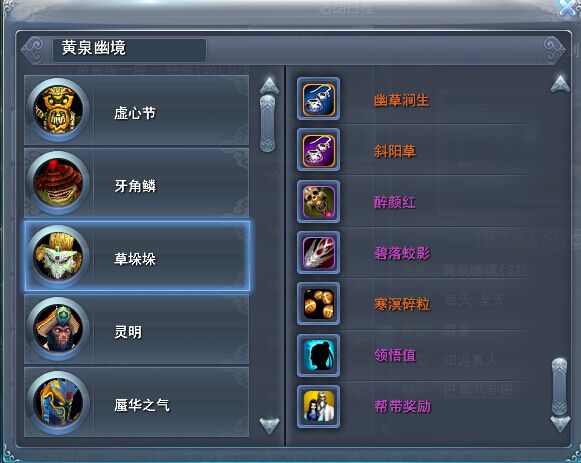The image size is (581, 463).
Task: Select the 草垛垛 list entry label
Action: tap(135, 259)
